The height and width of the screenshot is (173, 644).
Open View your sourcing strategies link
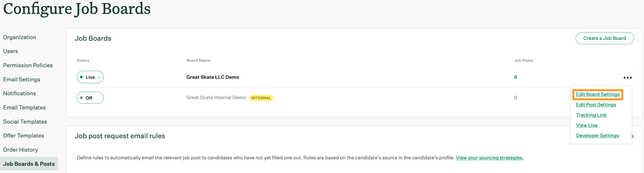[490, 158]
